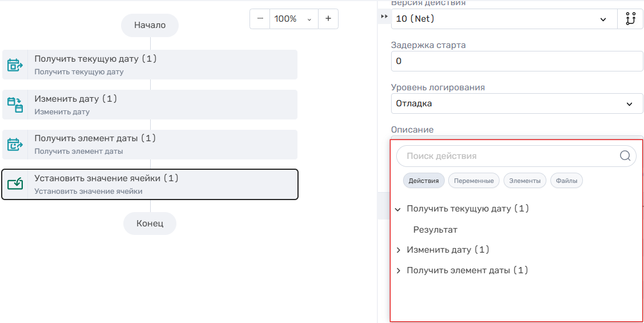Click the 'Задержка старта' input field
The width and height of the screenshot is (644, 323).
(517, 61)
